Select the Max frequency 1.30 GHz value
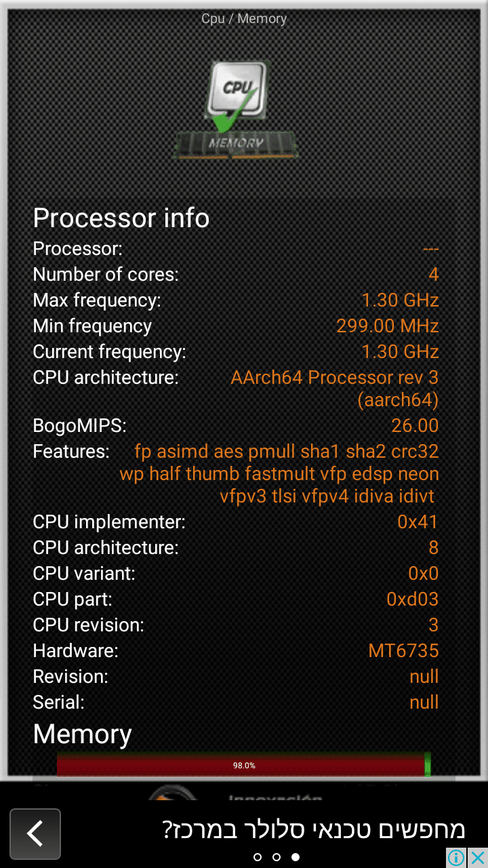The height and width of the screenshot is (868, 488). pos(400,300)
